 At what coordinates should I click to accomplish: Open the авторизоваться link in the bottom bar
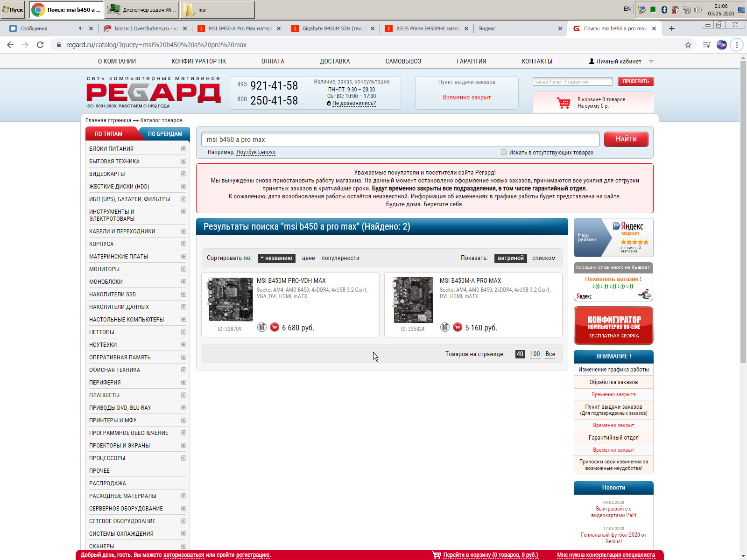[x=184, y=555]
